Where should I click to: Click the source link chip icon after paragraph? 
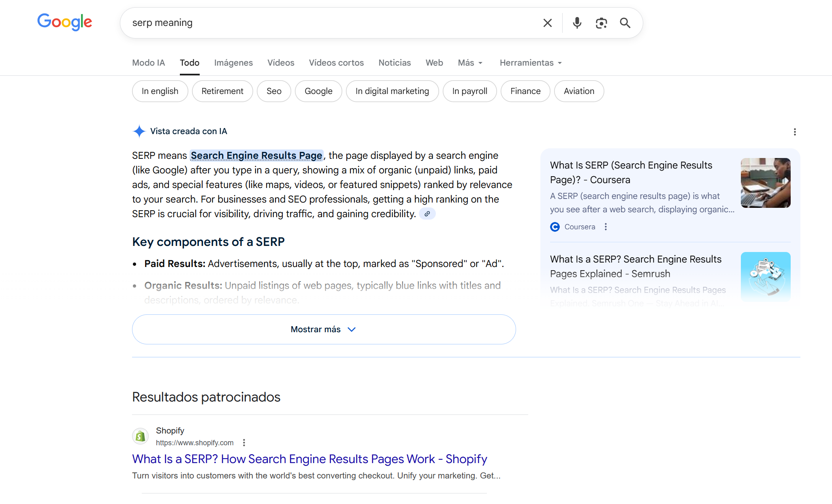coord(427,214)
